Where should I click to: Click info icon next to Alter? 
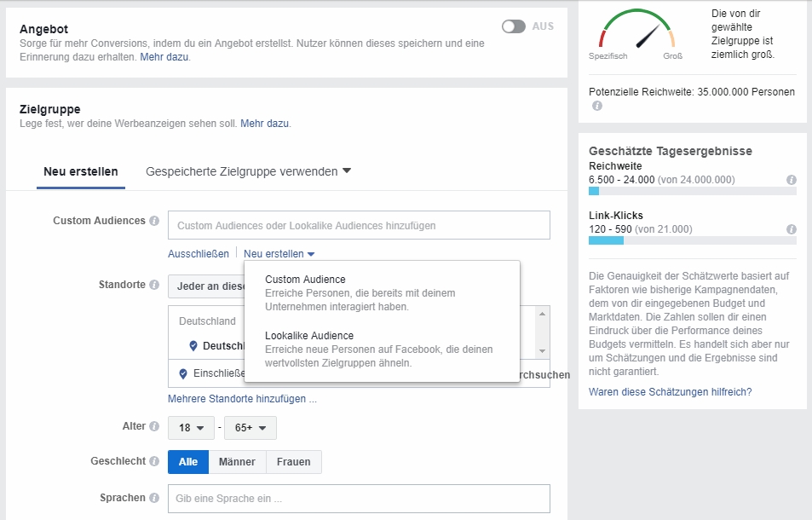pos(154,426)
